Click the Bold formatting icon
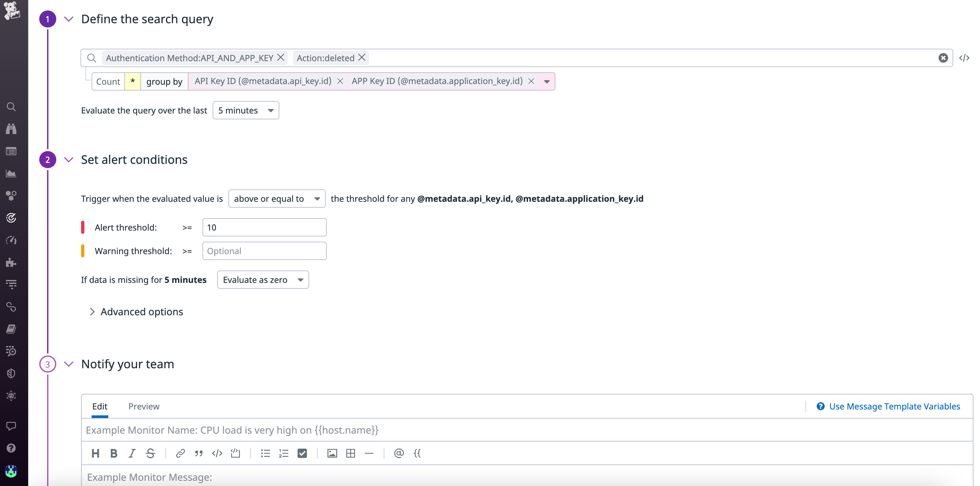Image resolution: width=980 pixels, height=486 pixels. (x=114, y=453)
